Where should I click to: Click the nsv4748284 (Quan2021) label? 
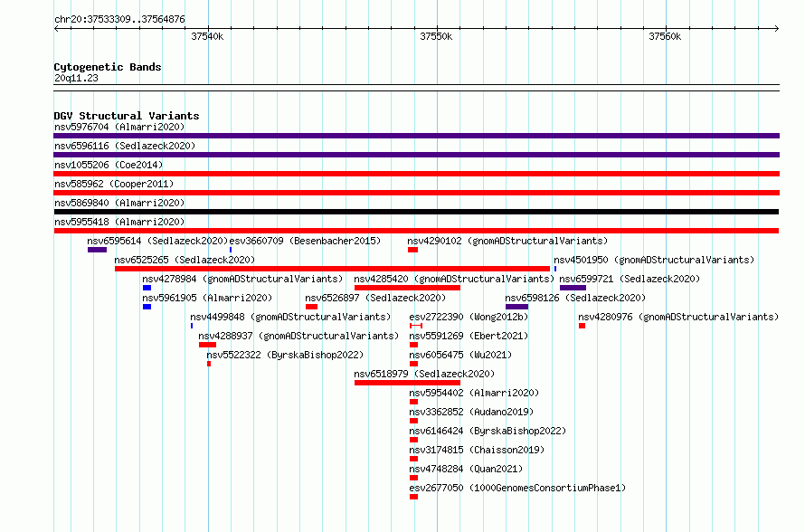coord(466,469)
